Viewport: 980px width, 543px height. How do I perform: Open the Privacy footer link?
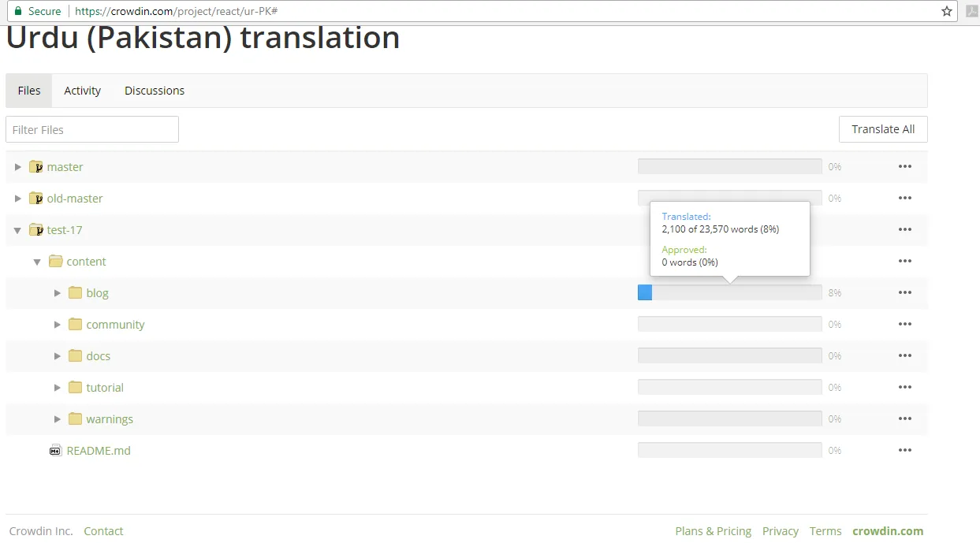[x=781, y=531]
